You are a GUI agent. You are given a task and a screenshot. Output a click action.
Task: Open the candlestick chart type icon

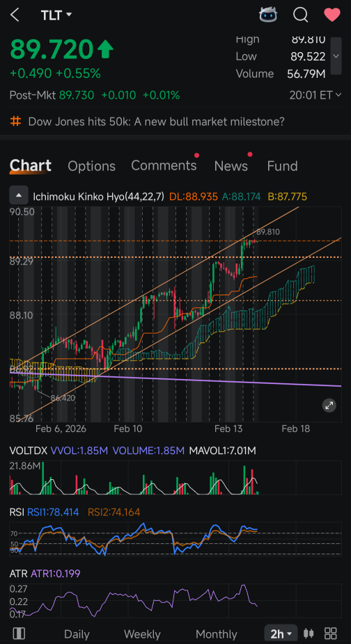click(x=309, y=633)
